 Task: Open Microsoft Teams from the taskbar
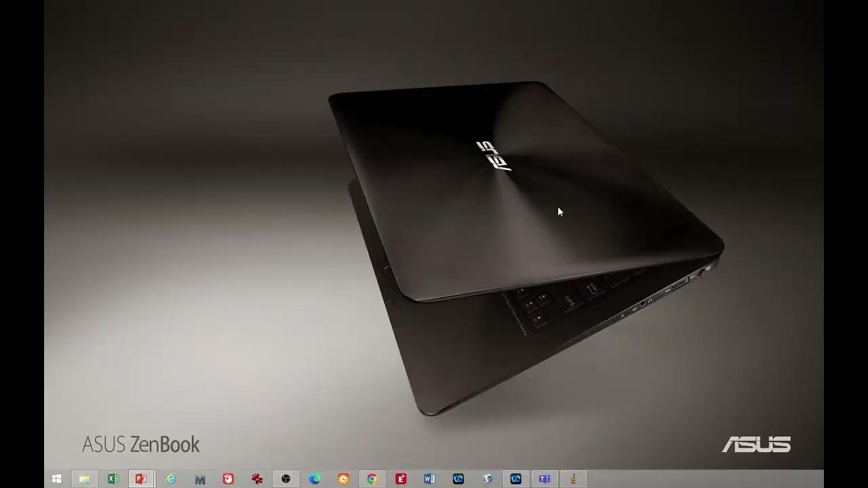tap(545, 479)
